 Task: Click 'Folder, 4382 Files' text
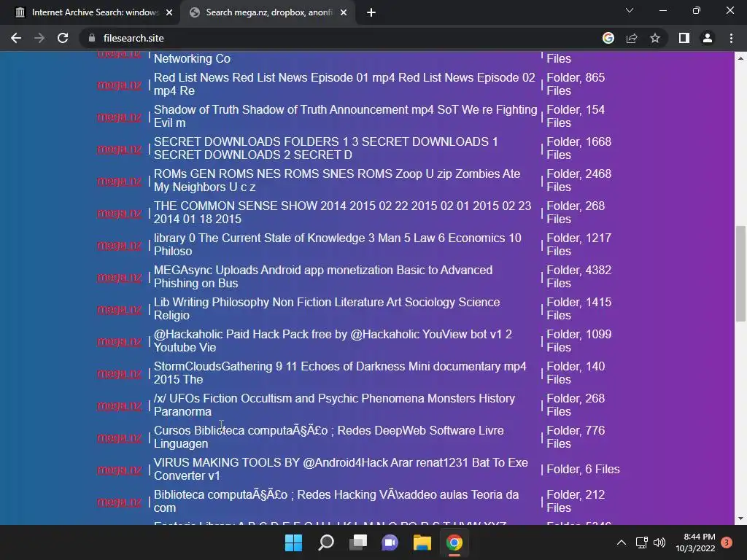[x=578, y=276]
